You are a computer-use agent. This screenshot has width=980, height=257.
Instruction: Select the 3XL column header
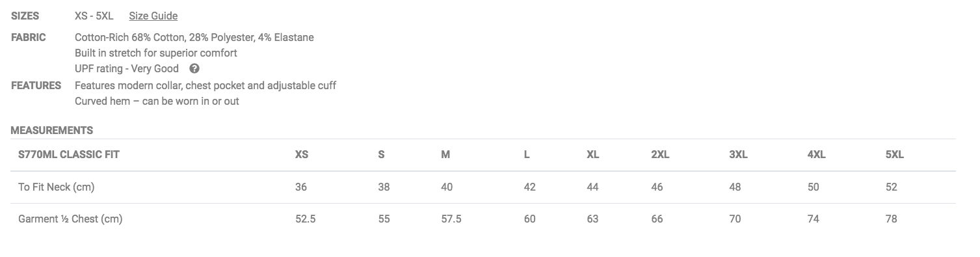coord(738,155)
